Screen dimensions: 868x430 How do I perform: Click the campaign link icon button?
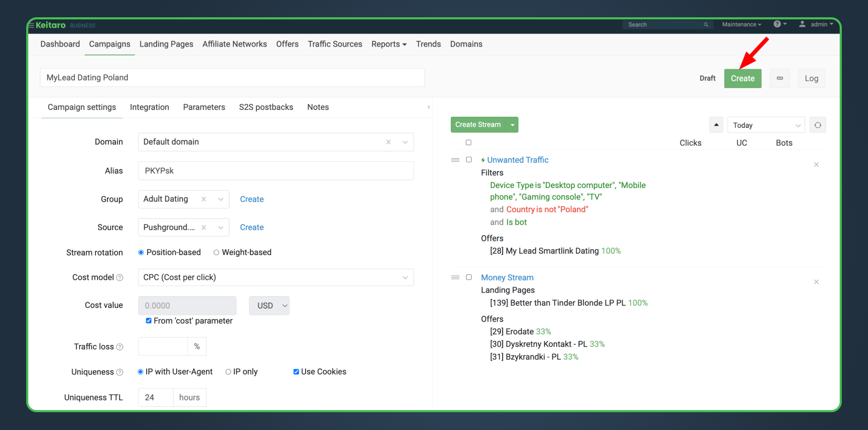coord(780,79)
